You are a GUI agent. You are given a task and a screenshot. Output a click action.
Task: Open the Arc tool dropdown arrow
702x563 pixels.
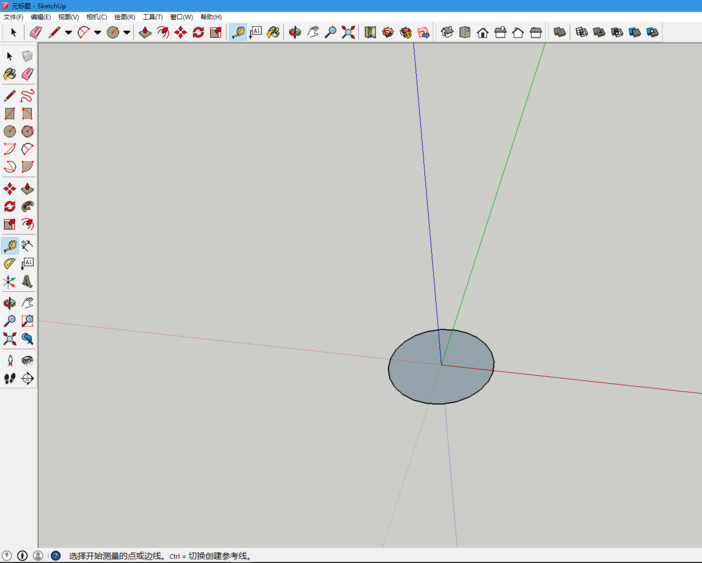pyautogui.click(x=97, y=32)
